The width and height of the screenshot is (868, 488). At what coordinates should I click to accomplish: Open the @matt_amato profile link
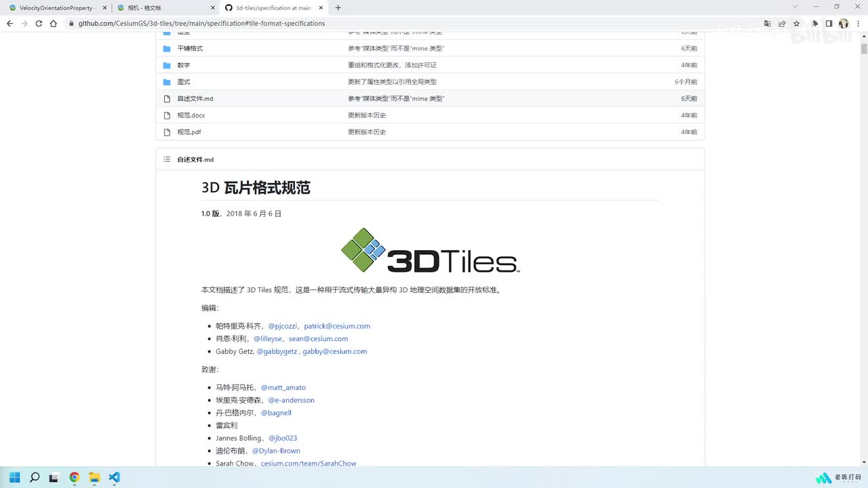tap(283, 388)
